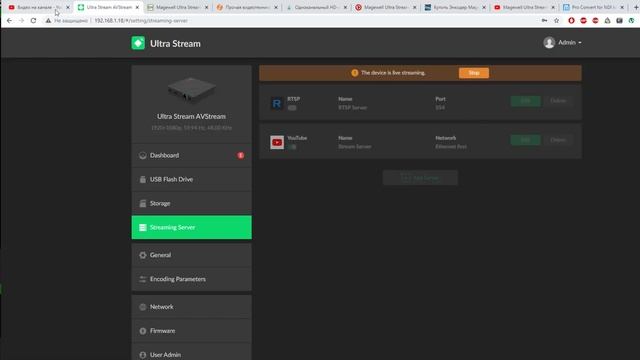The width and height of the screenshot is (640, 360).
Task: Edit the YouTube server entry
Action: 525,140
